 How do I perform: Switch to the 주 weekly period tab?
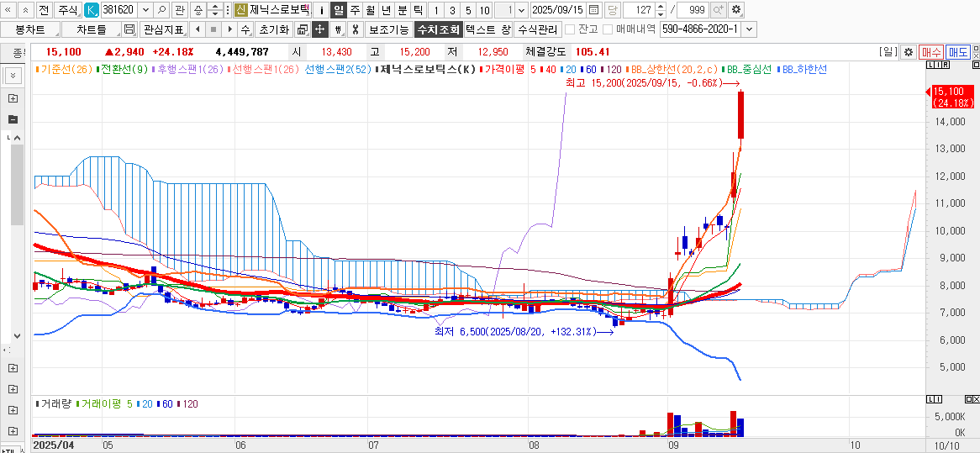[355, 10]
